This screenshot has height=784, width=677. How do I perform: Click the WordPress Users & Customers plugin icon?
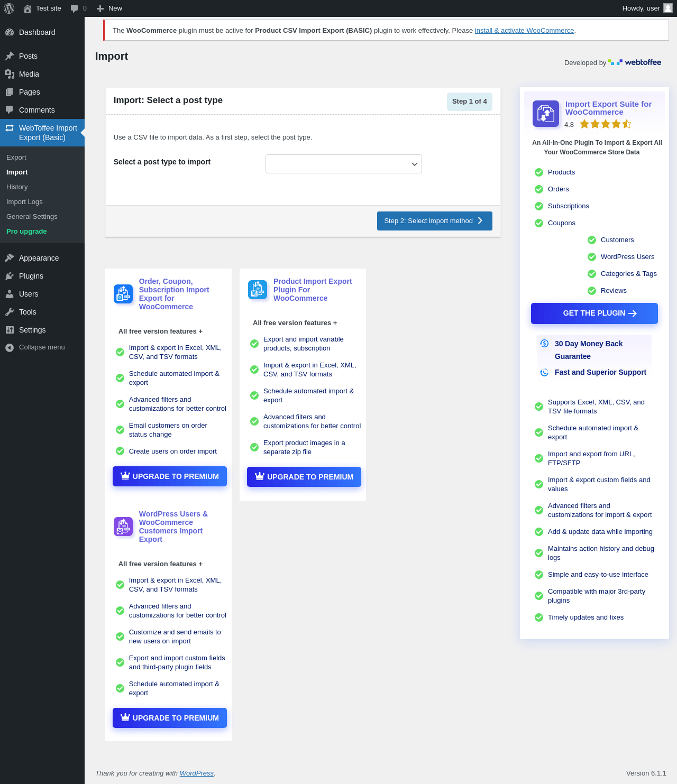coord(123,527)
